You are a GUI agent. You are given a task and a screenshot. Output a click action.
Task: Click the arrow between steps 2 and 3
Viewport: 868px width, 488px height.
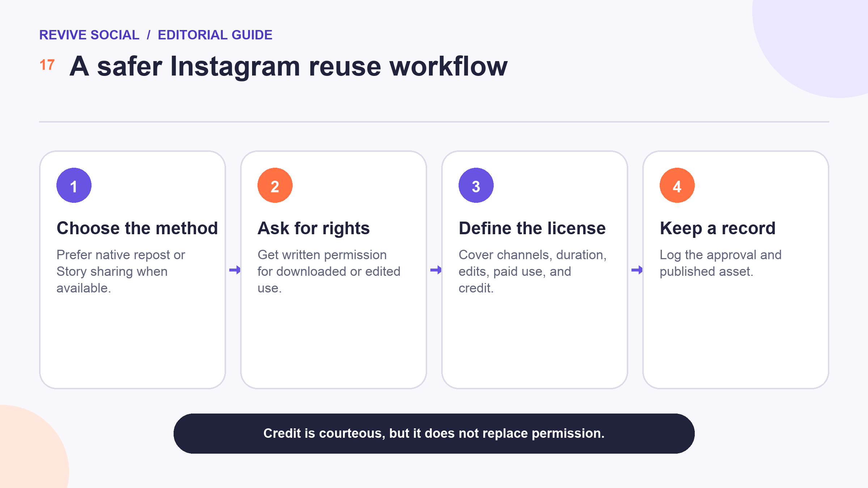click(436, 270)
